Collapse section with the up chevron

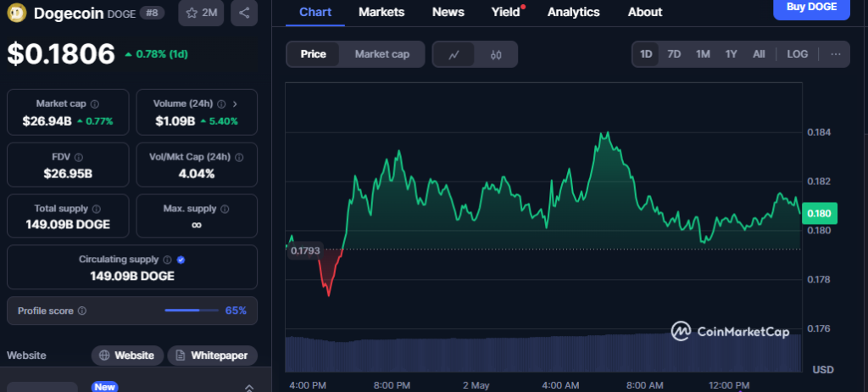(x=249, y=388)
